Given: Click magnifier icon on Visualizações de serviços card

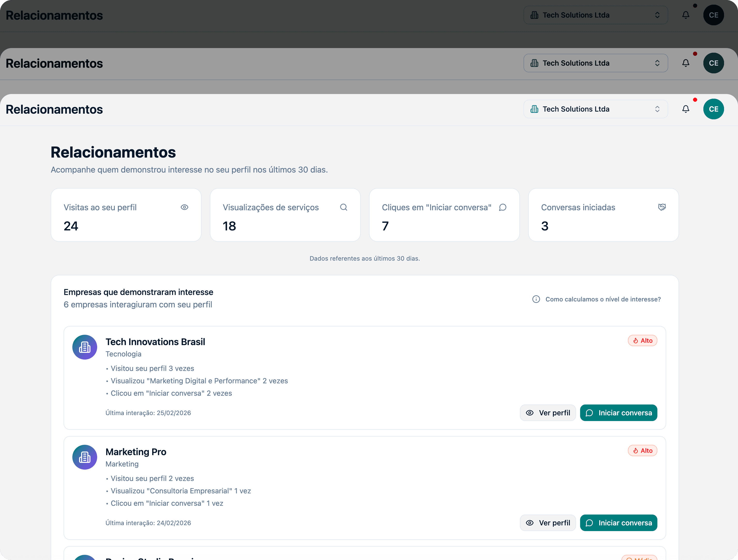Looking at the screenshot, I should (344, 207).
